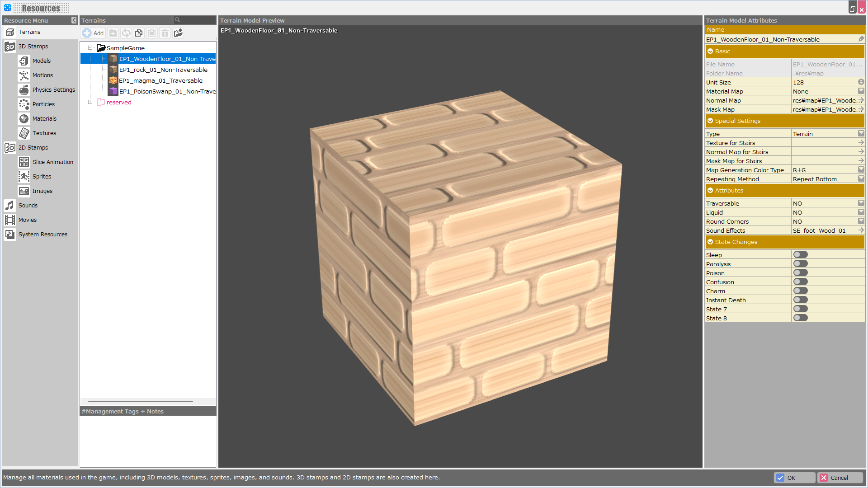This screenshot has height=488, width=868.
Task: Select the Sounds resource category
Action: click(28, 205)
